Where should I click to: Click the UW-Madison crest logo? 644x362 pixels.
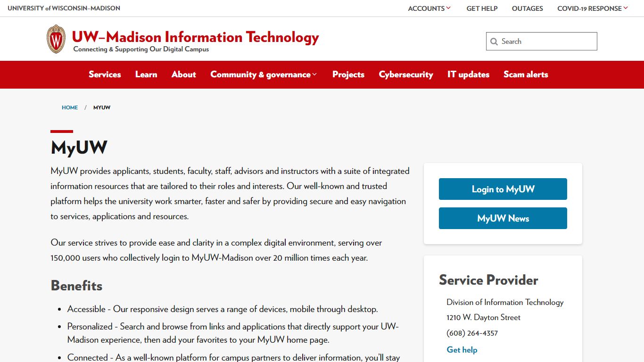[x=56, y=39]
